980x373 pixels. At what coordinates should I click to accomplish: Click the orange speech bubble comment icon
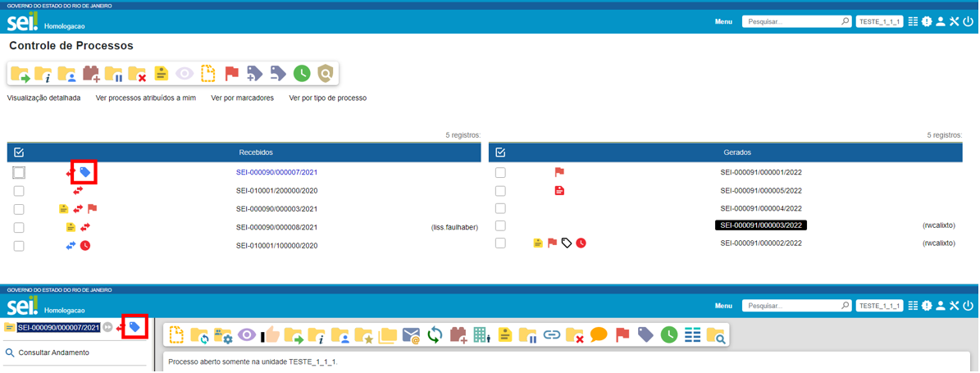click(599, 334)
